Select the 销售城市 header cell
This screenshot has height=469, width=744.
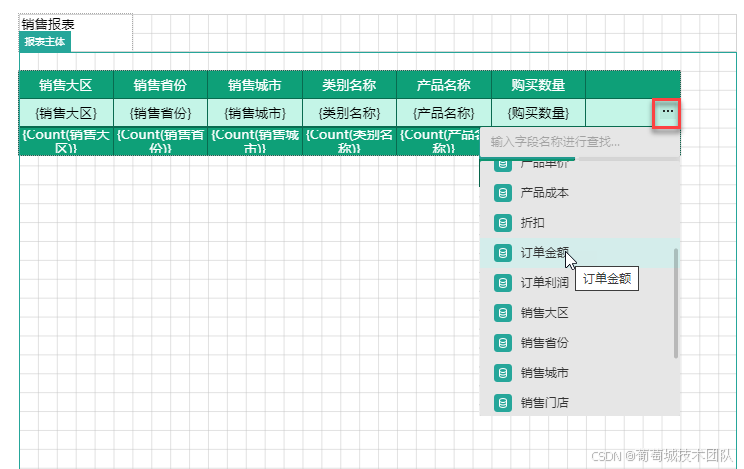(x=255, y=85)
